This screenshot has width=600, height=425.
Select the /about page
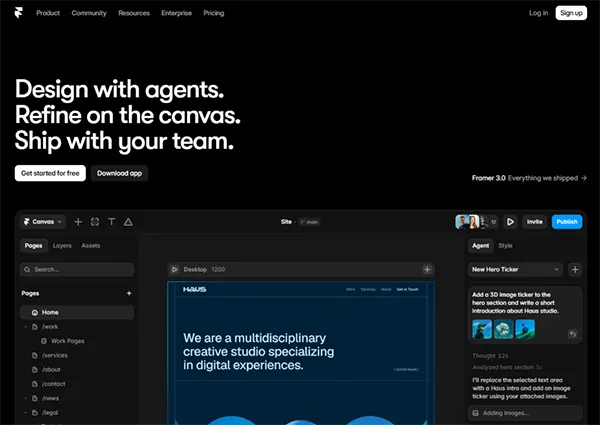tap(51, 370)
